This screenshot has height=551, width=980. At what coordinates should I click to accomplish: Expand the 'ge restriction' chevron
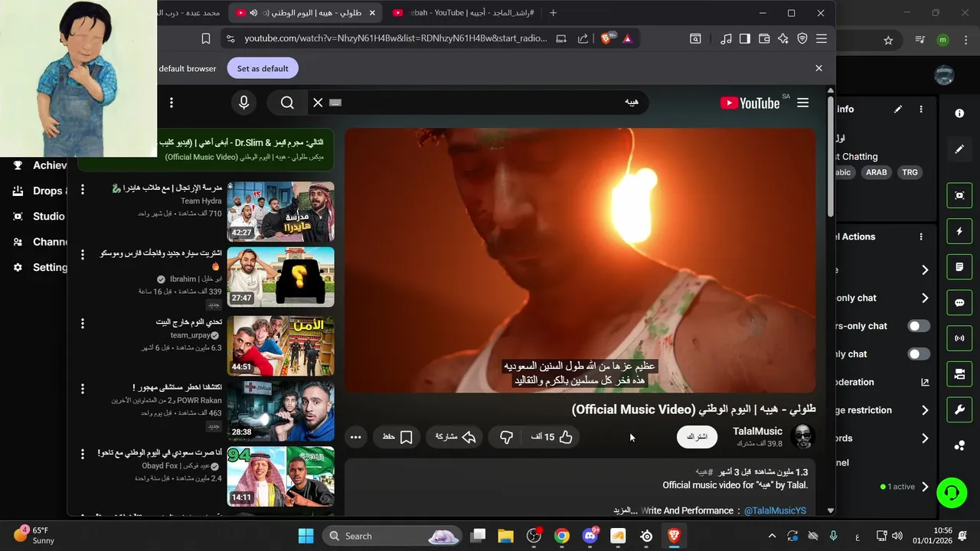(925, 410)
